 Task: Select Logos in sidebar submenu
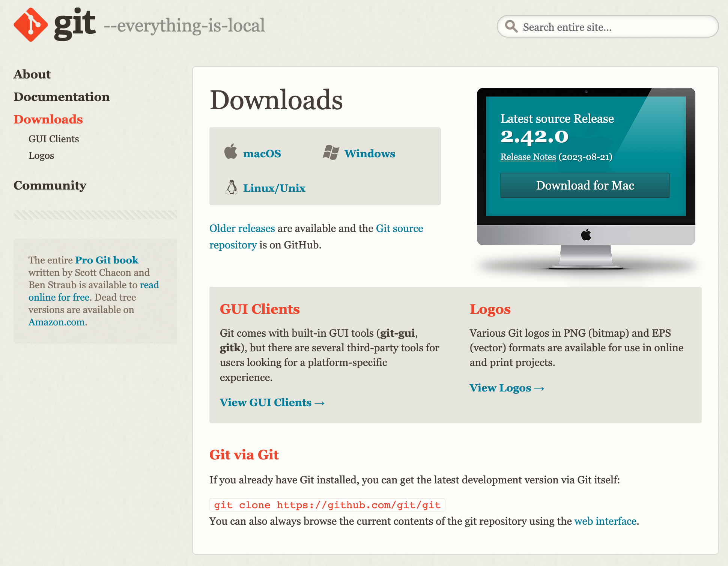tap(41, 155)
